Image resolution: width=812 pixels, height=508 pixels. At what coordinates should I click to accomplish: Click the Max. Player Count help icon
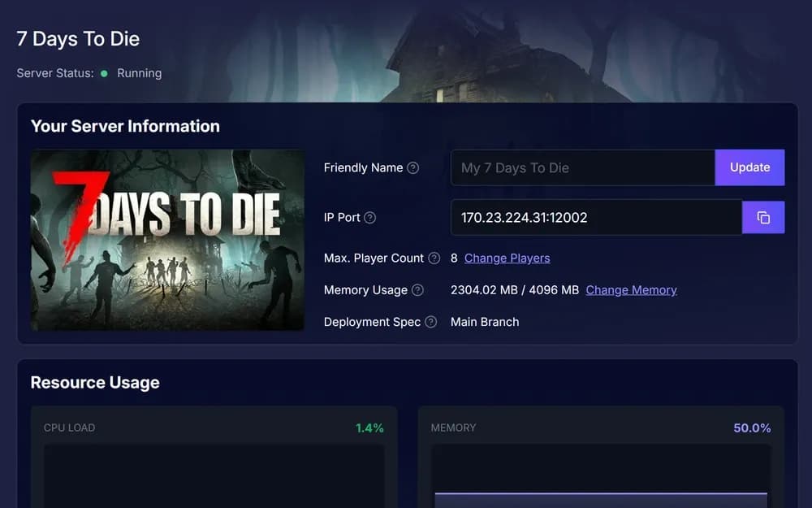point(434,258)
